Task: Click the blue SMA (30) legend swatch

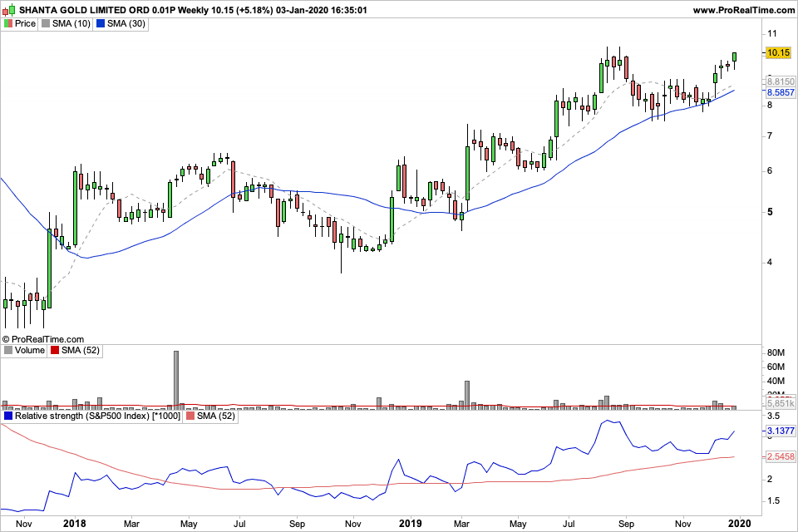Action: (101, 23)
